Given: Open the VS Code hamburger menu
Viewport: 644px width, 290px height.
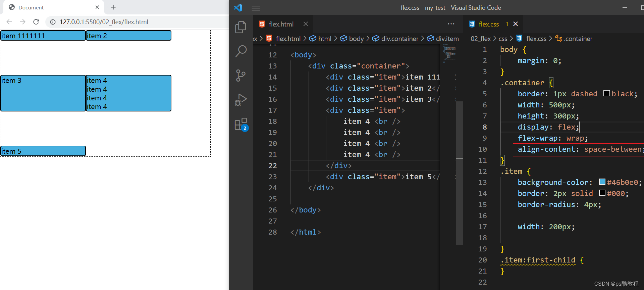Looking at the screenshot, I should pos(256,8).
